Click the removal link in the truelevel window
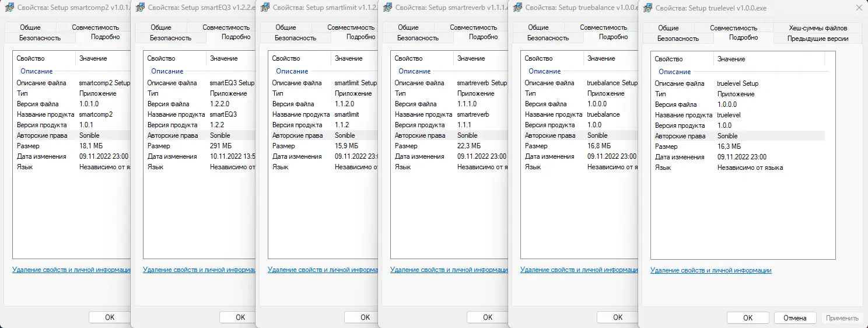The image size is (868, 328). pyautogui.click(x=710, y=270)
